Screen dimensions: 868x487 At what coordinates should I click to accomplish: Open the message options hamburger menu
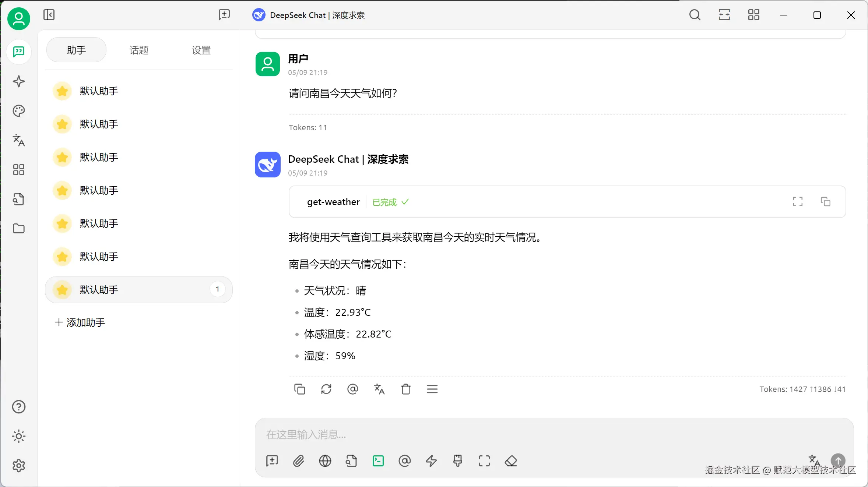point(432,389)
